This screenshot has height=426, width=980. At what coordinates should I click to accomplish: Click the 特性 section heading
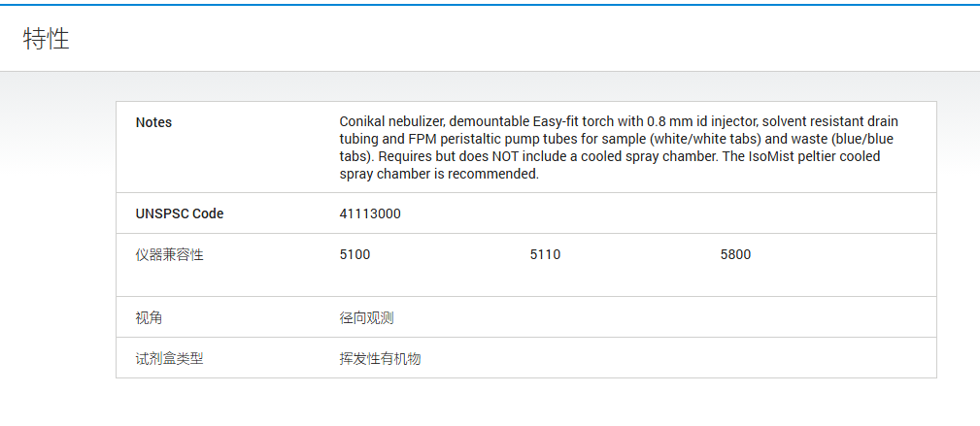[47, 40]
